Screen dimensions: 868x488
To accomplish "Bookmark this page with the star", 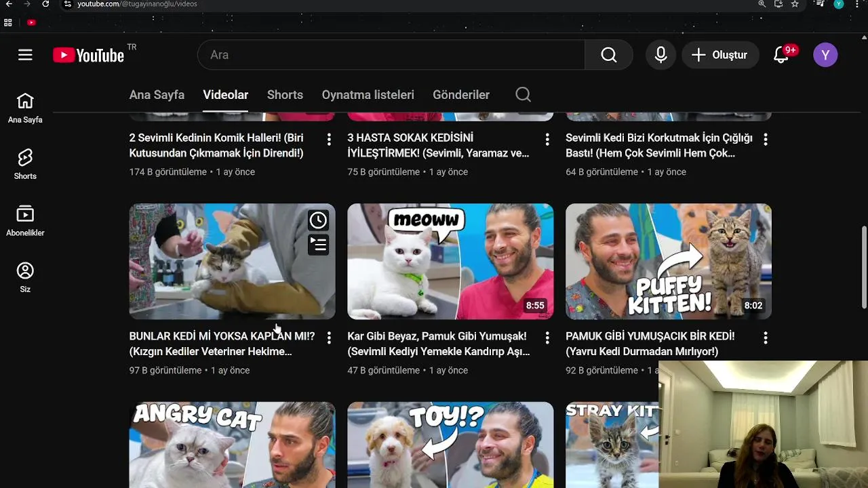I will pos(795,4).
